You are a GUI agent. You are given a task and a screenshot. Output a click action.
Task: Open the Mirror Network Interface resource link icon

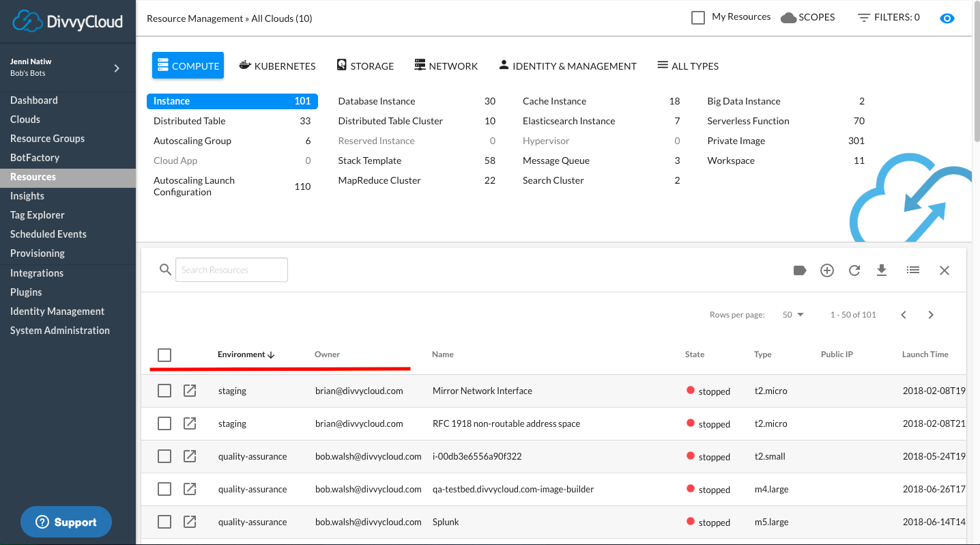pos(190,391)
